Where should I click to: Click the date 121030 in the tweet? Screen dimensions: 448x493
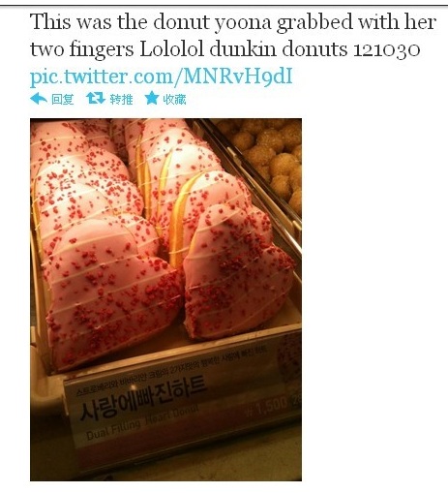tap(386, 50)
